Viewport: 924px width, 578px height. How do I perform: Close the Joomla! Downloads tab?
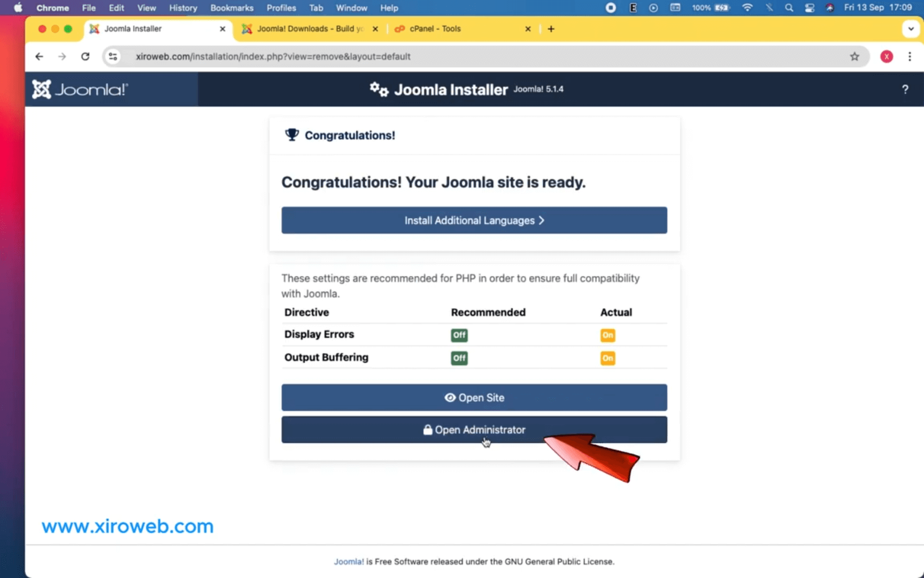click(x=375, y=29)
